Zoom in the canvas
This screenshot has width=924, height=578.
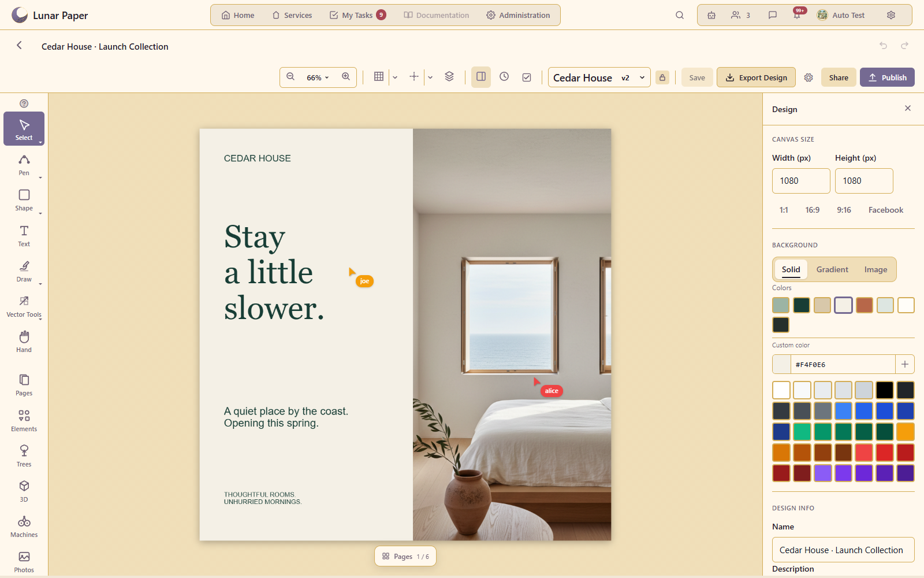[346, 77]
